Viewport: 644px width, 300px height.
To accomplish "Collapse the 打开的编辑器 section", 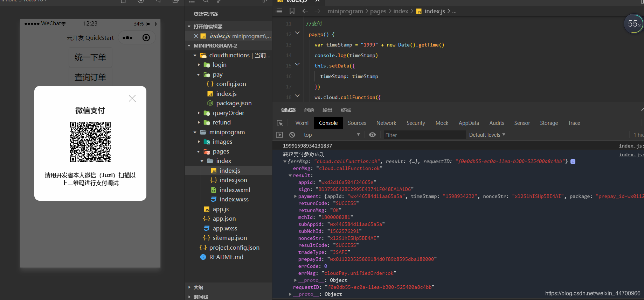I will (x=189, y=27).
